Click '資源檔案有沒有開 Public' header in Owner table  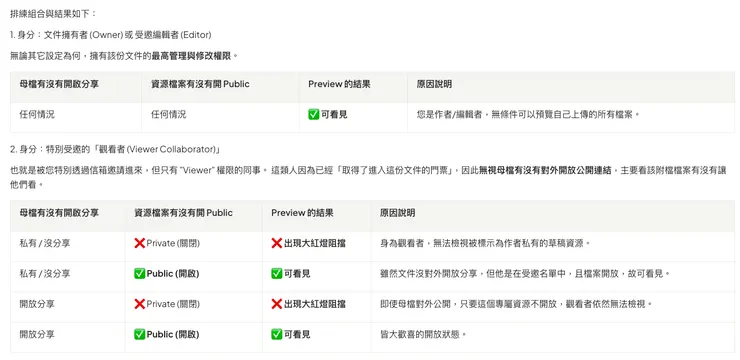tap(200, 84)
